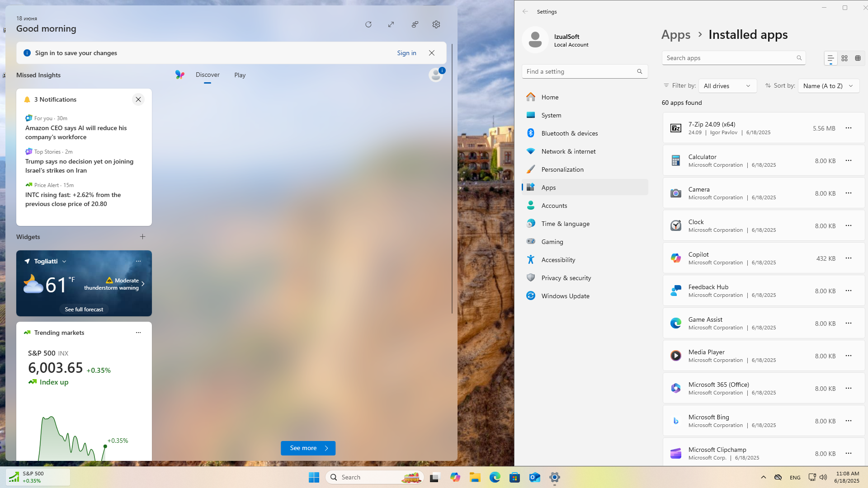Viewport: 868px width, 488px height.
Task: Click the Copilot logo beside Discover
Action: 179,75
